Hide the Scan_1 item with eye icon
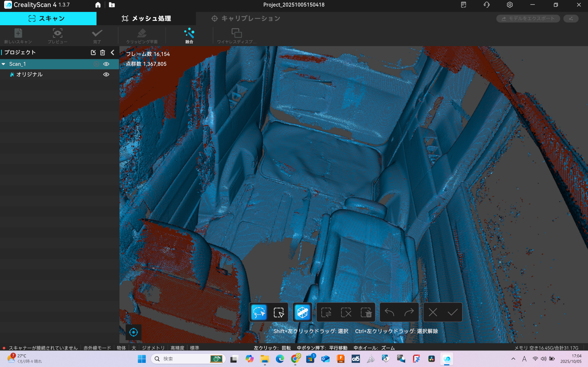This screenshot has height=367, width=588. [x=106, y=64]
